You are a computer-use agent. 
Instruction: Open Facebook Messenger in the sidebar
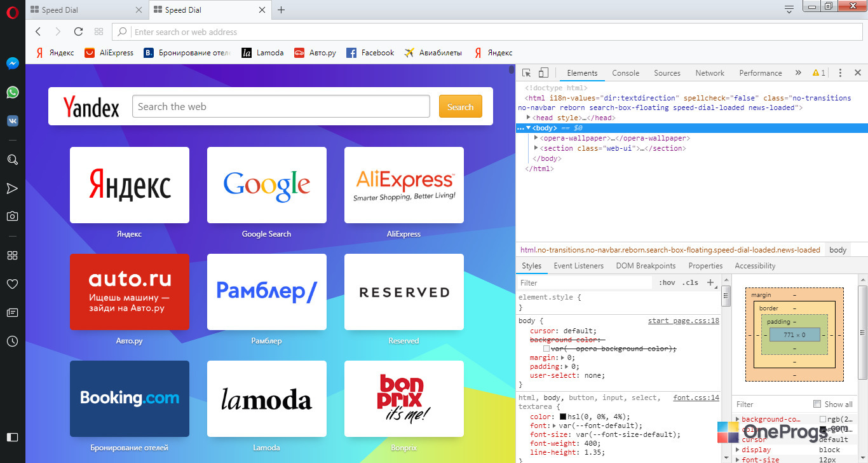coord(12,64)
